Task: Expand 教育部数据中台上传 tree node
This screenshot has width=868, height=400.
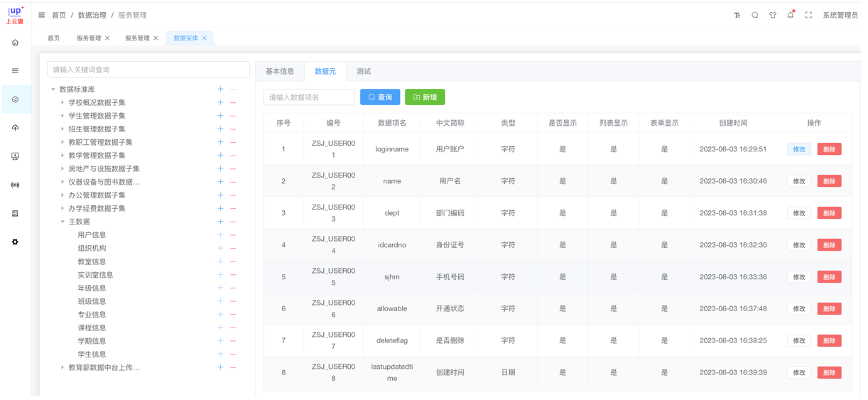Action: [63, 367]
